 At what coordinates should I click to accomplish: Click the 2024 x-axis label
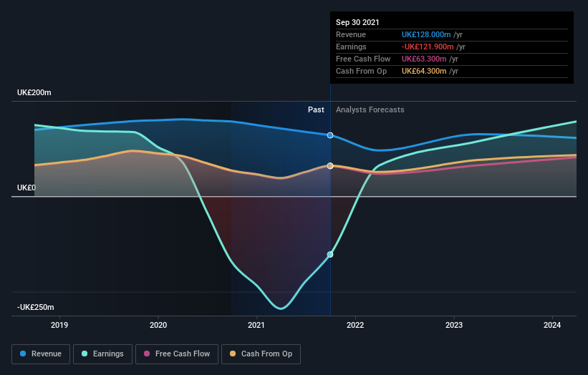point(552,325)
